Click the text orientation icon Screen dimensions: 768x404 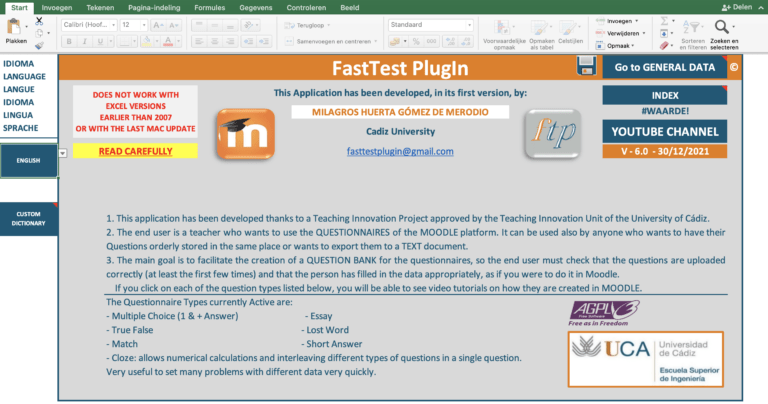pos(249,25)
